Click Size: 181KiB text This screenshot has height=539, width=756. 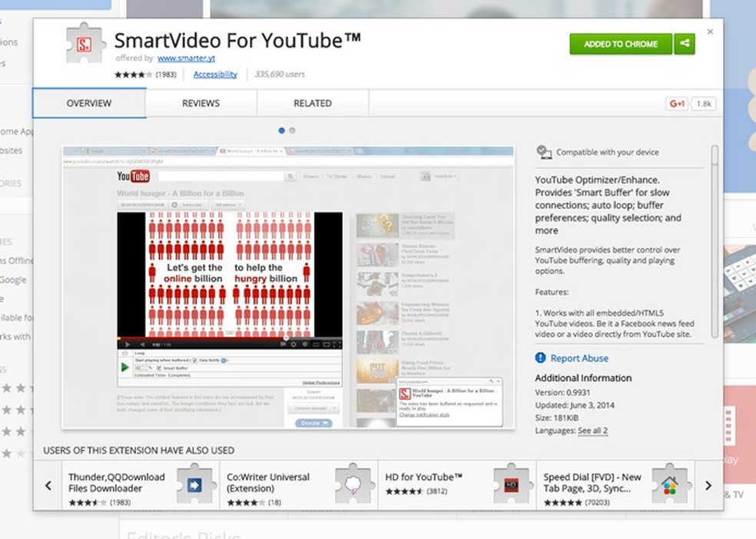557,418
